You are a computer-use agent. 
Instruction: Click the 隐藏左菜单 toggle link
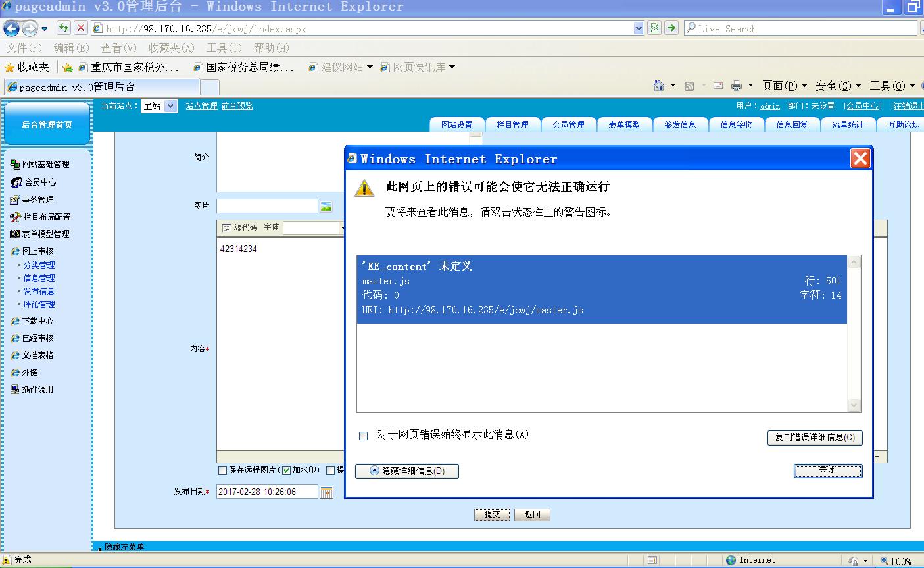124,547
